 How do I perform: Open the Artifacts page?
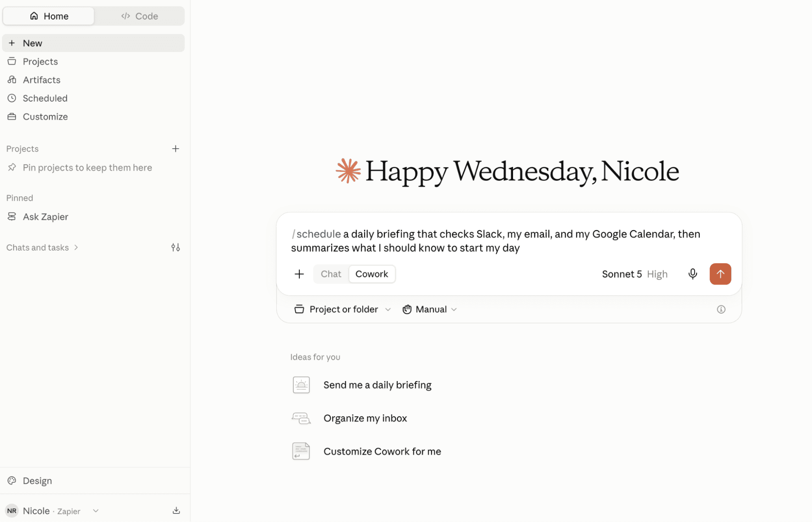coord(93,80)
